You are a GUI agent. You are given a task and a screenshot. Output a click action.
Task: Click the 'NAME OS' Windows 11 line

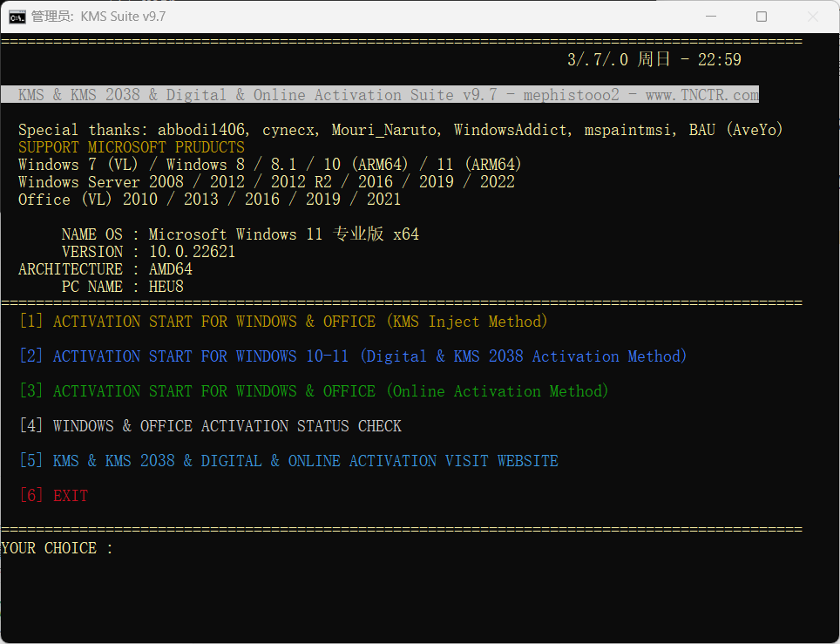(240, 234)
